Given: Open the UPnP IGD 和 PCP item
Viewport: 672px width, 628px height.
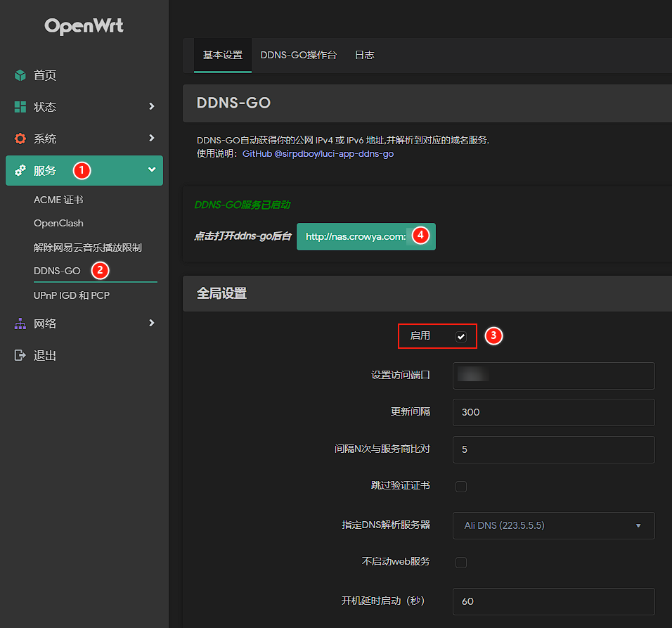Looking at the screenshot, I should [x=72, y=295].
